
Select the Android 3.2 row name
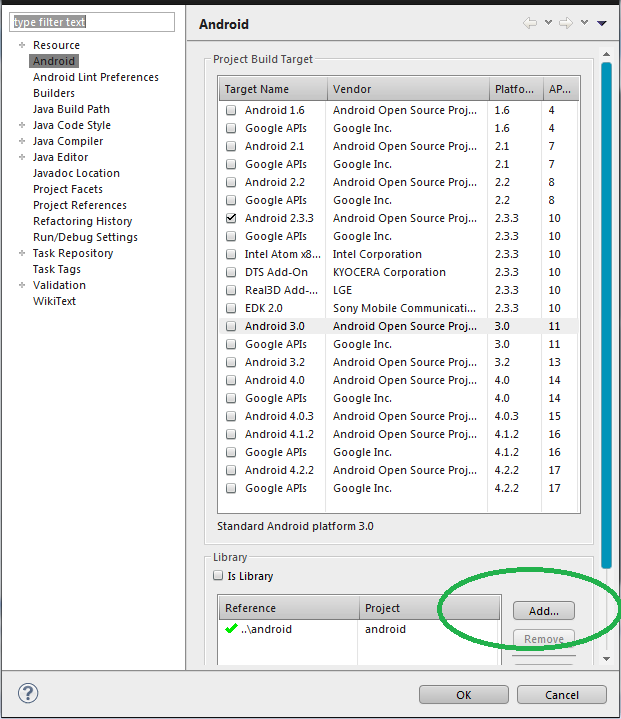[275, 362]
